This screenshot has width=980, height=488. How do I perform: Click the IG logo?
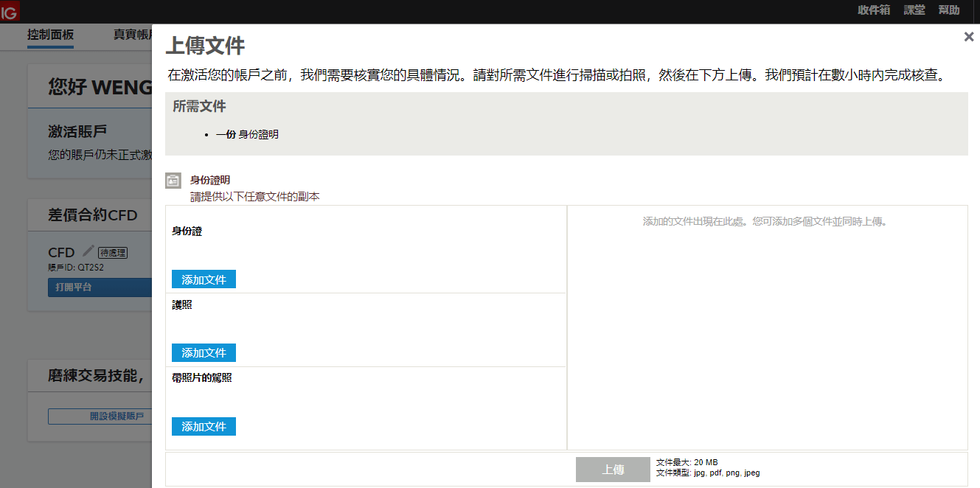[x=10, y=11]
